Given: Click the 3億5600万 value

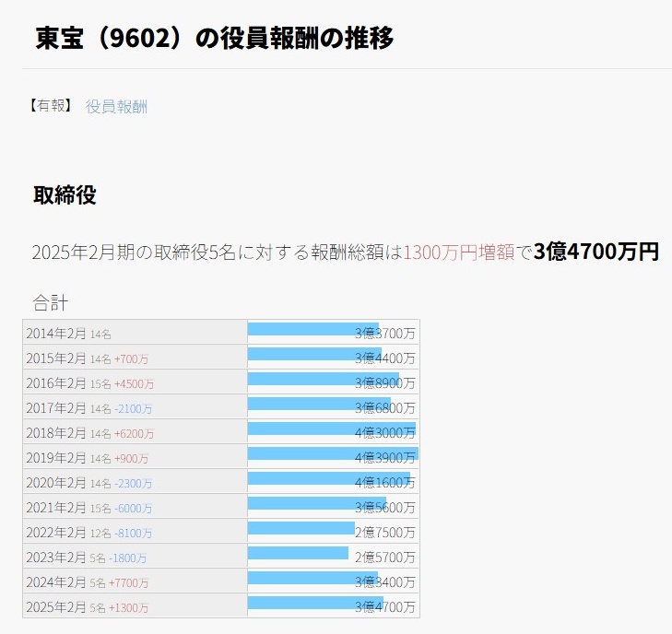Looking at the screenshot, I should 385,508.
